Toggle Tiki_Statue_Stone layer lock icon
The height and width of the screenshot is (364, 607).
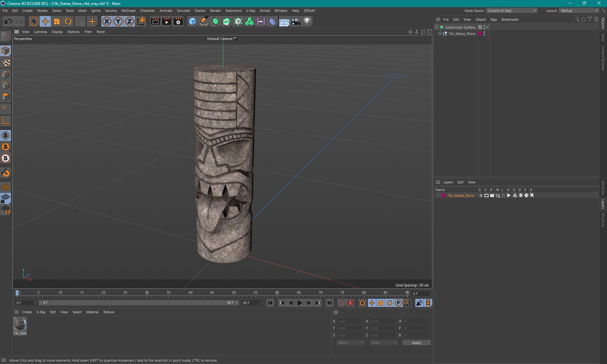tap(503, 195)
